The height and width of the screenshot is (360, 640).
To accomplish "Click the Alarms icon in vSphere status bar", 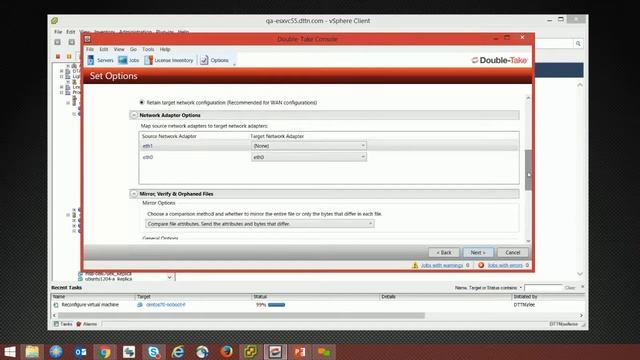I will (79, 324).
